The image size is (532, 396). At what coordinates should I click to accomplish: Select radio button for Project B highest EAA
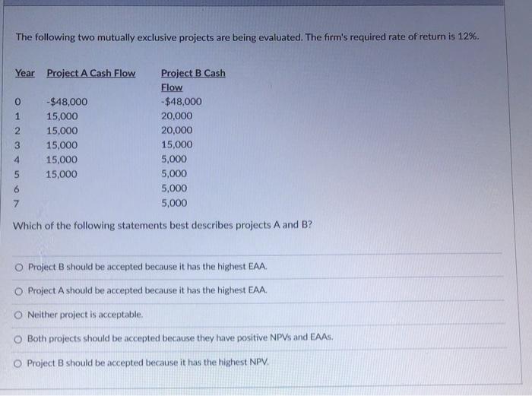(19, 268)
